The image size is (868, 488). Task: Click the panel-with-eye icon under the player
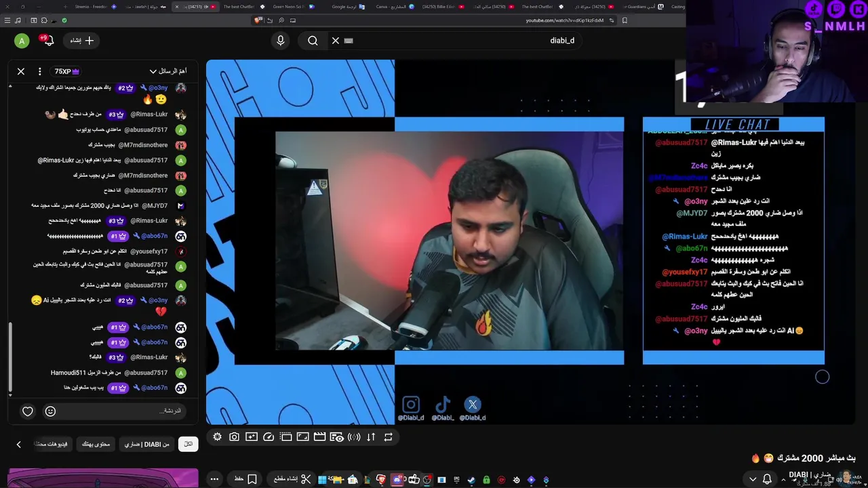pyautogui.click(x=336, y=437)
